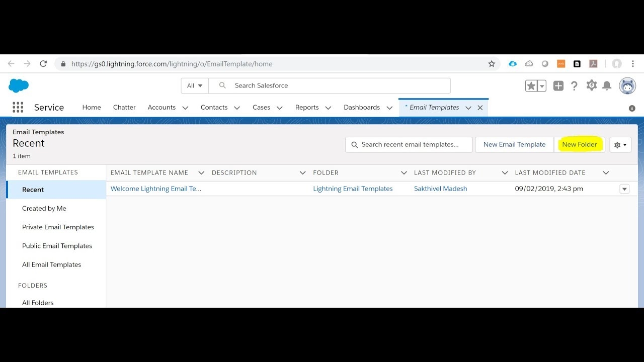Viewport: 644px width, 362px height.
Task: Reload the page with refresh icon
Action: [43, 64]
